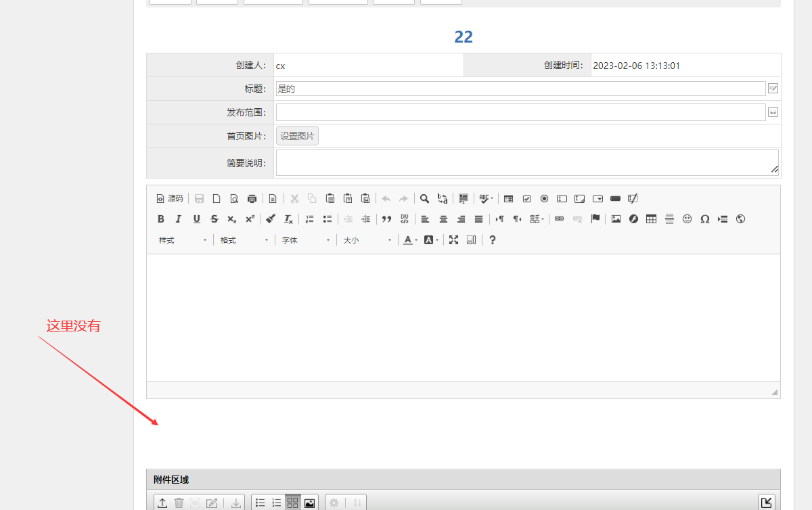Insert a table in the editor

(x=650, y=218)
